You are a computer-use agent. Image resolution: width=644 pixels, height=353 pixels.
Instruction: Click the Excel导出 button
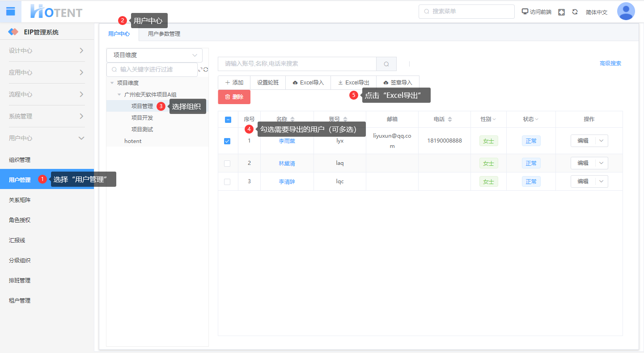353,83
